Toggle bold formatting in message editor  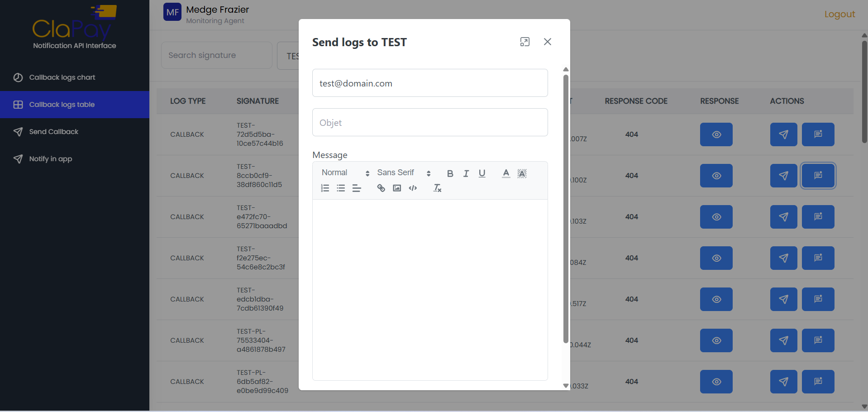(450, 173)
